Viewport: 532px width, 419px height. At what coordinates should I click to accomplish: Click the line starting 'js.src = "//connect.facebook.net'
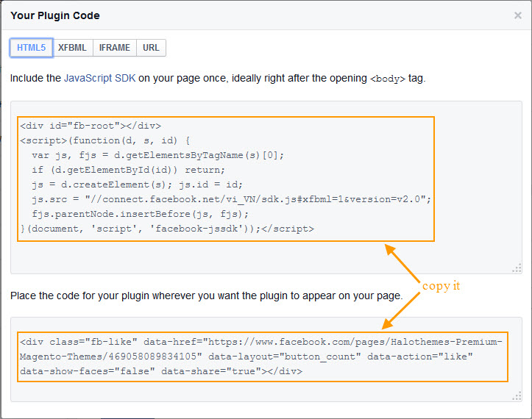click(231, 199)
